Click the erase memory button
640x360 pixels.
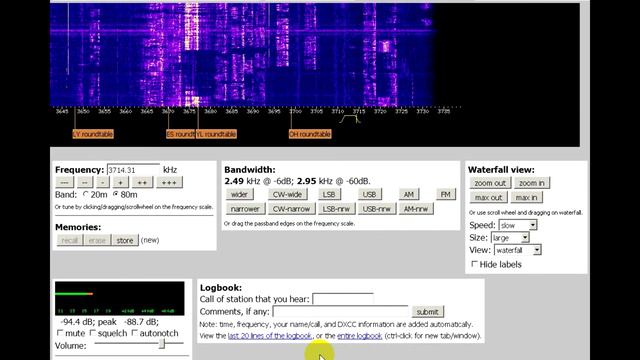tap(97, 240)
